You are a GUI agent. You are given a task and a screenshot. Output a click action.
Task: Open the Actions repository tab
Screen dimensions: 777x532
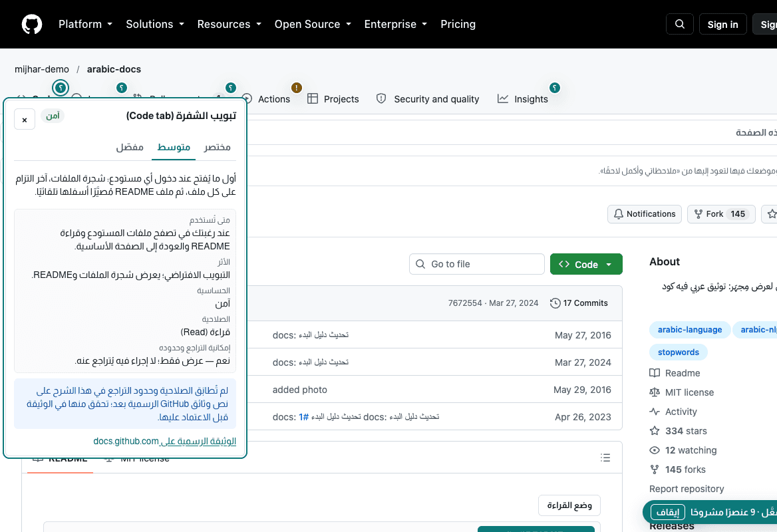coord(265,99)
